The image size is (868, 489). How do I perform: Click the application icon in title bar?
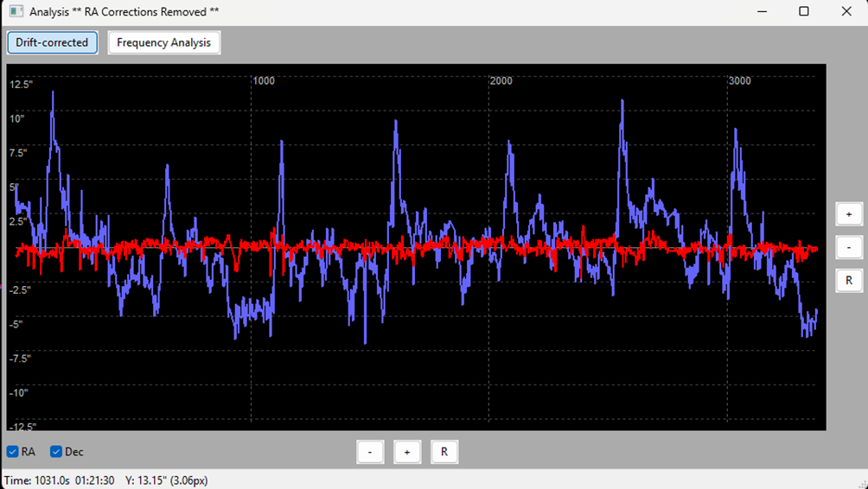coord(16,11)
